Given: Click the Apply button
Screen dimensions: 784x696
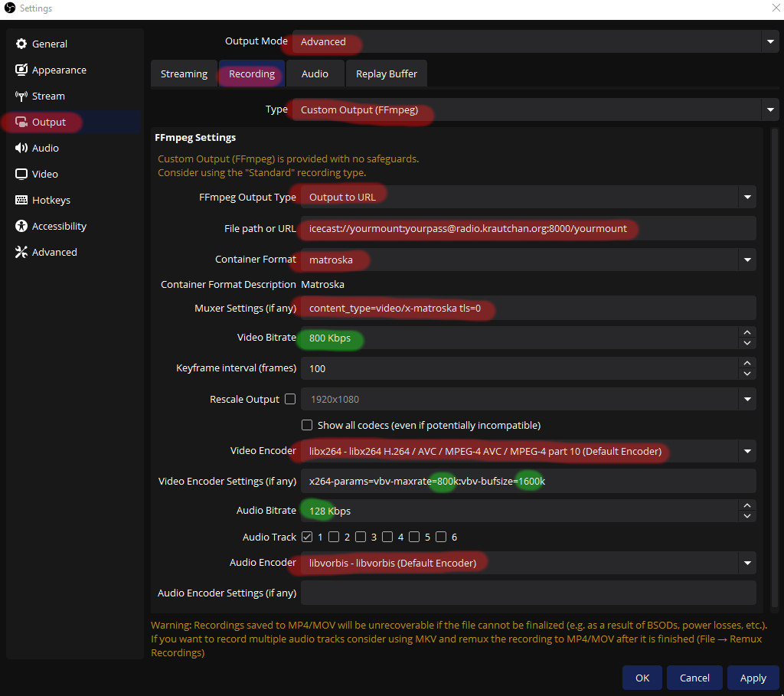Looking at the screenshot, I should coord(753,678).
